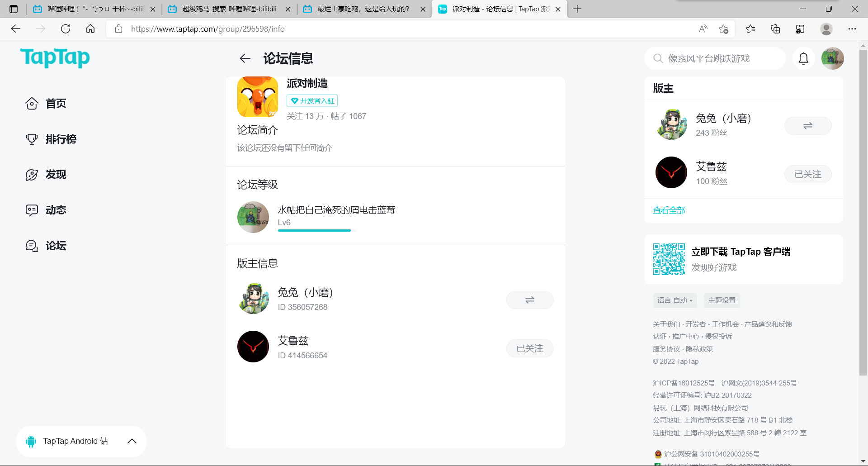This screenshot has height=466, width=868.
Task: Click the 派对制造 game icon
Action: [258, 97]
